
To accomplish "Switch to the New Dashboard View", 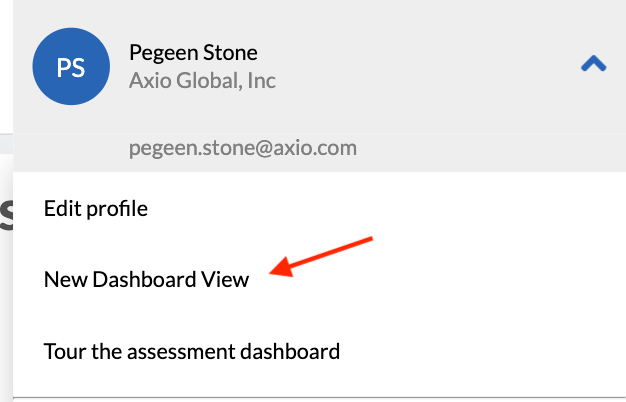I will point(146,280).
